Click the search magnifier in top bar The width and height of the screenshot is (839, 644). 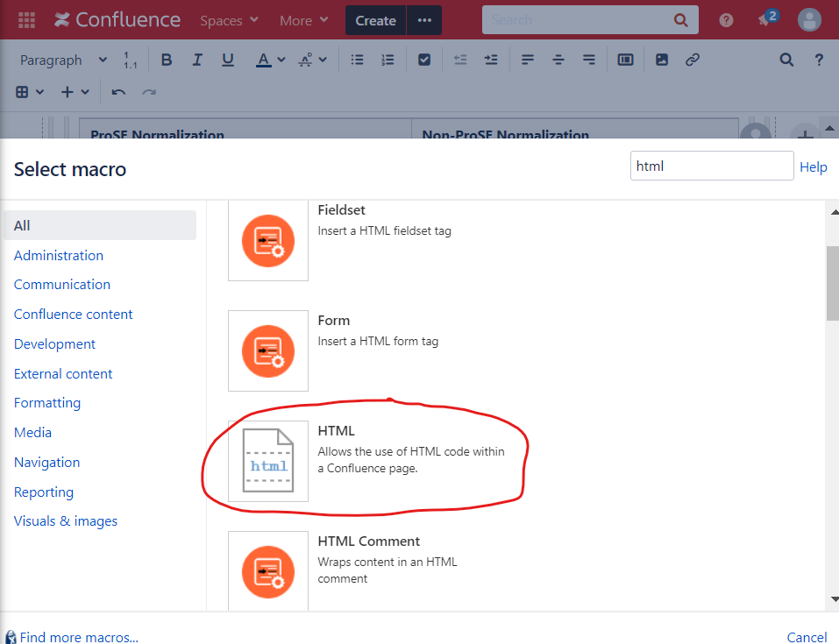click(680, 20)
